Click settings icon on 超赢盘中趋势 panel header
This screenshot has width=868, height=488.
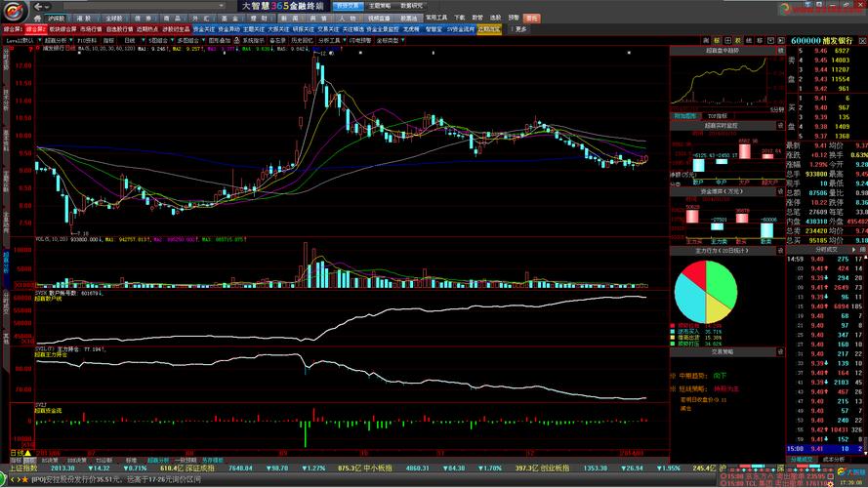(780, 51)
